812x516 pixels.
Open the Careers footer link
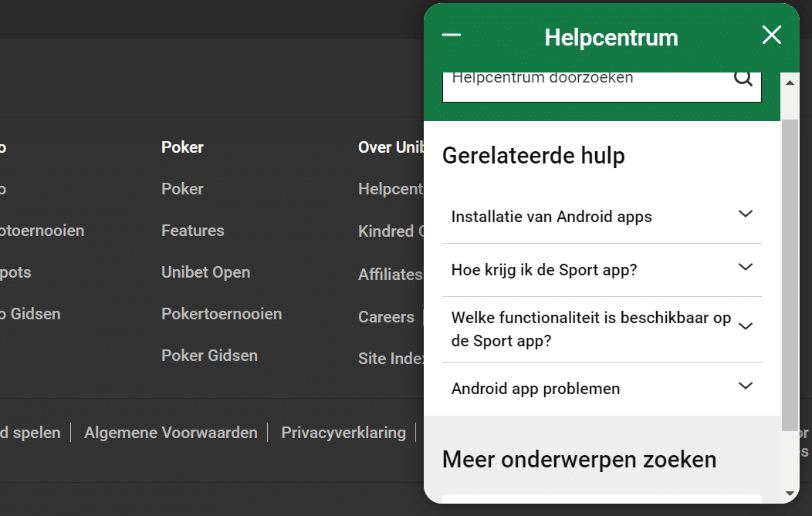click(x=386, y=317)
